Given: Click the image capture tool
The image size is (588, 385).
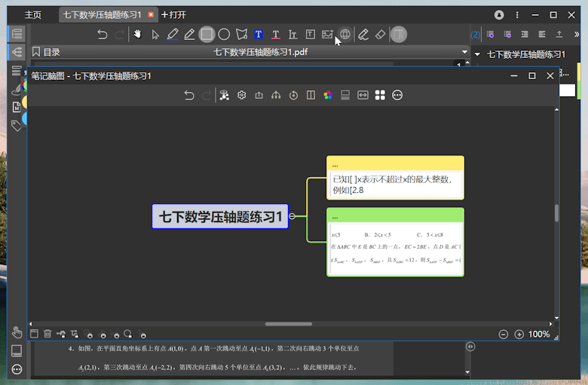Looking at the screenshot, I should 327,35.
